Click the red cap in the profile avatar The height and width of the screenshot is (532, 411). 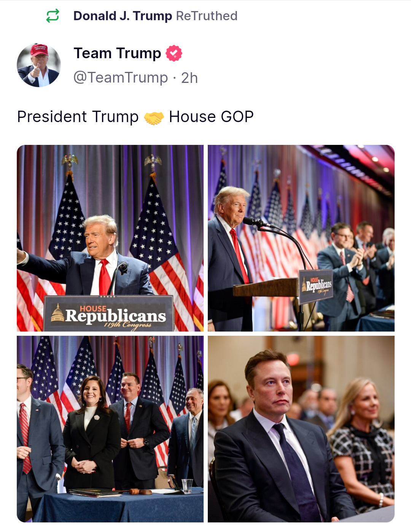(x=39, y=49)
